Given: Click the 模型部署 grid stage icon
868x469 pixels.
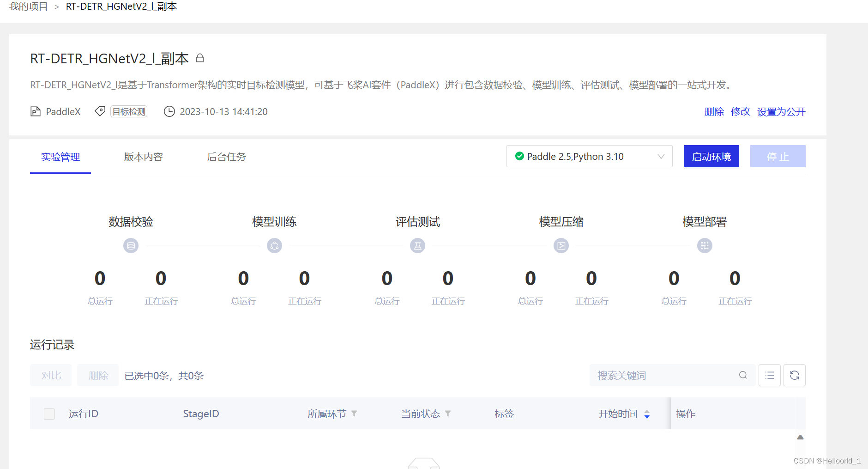Looking at the screenshot, I should coord(705,245).
